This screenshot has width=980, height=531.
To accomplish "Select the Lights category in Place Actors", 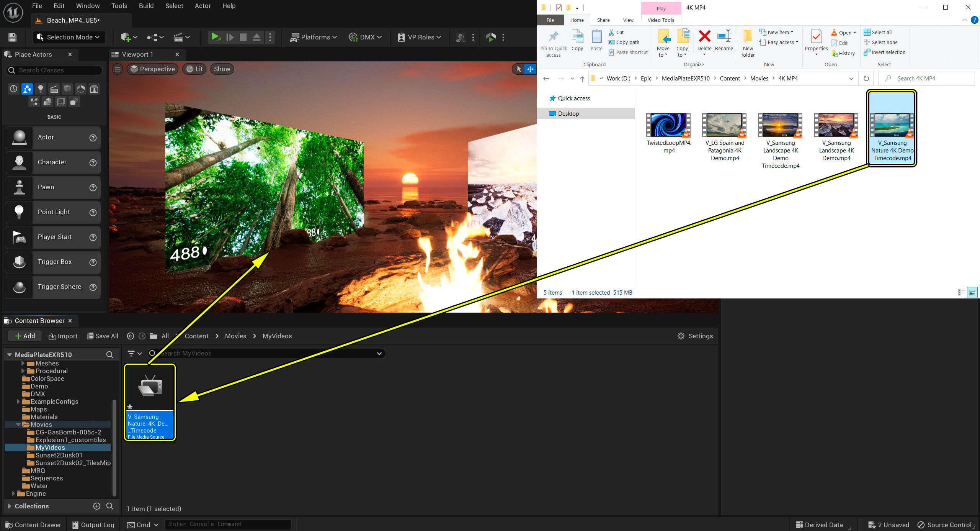I will (40, 88).
